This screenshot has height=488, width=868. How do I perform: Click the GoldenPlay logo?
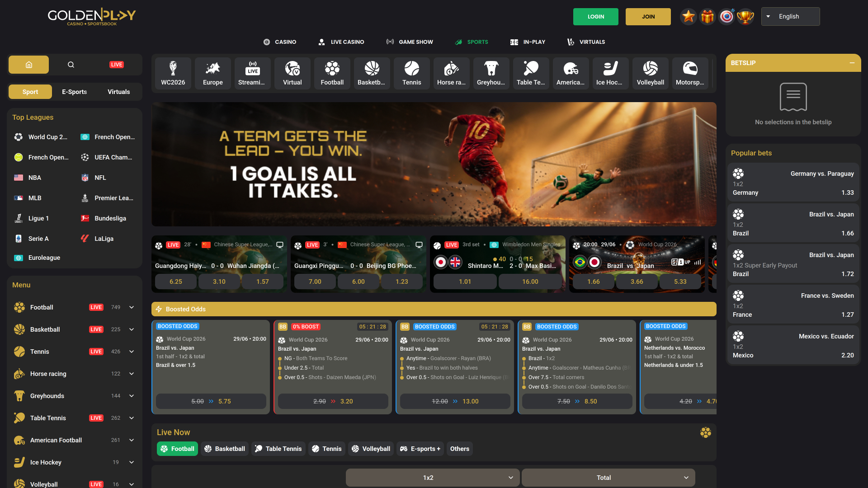[x=92, y=17]
